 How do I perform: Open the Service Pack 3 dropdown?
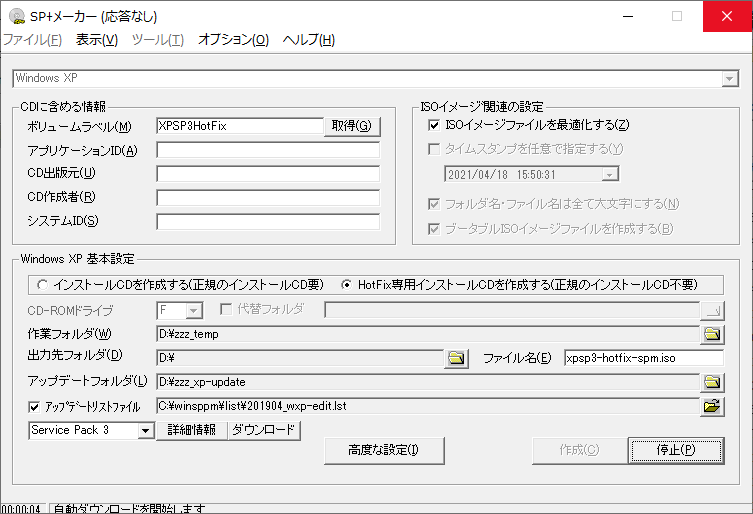click(146, 430)
